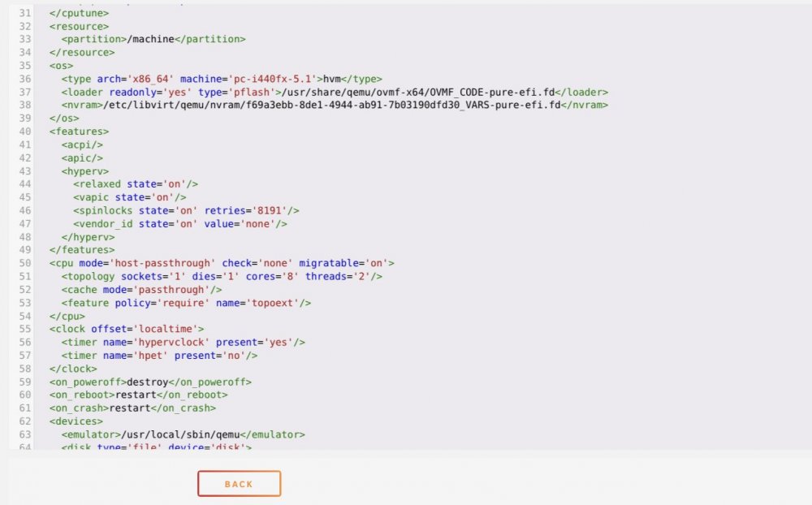812x505 pixels.
Task: Click the opening <devices> tag
Action: (76, 421)
